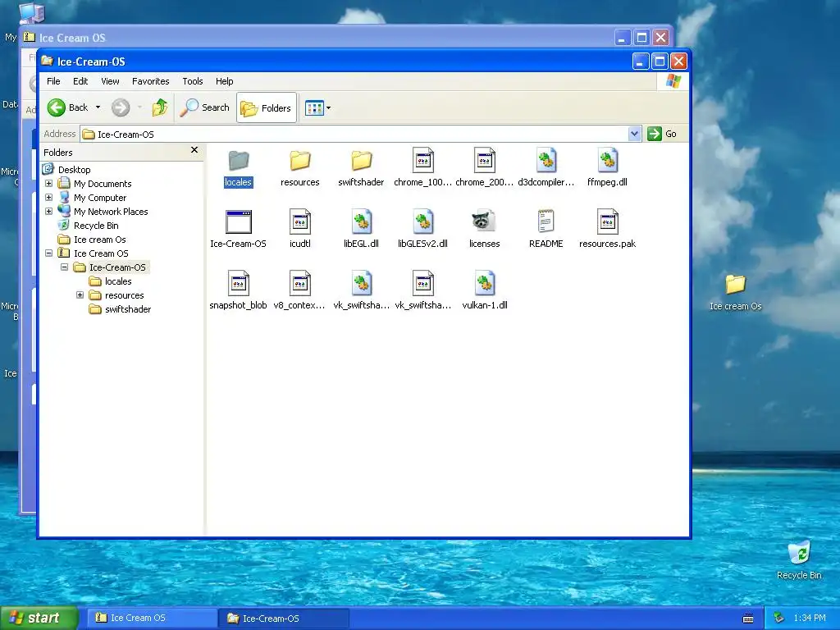Select the libEGL.dll file icon
The height and width of the screenshot is (630, 840).
(362, 221)
